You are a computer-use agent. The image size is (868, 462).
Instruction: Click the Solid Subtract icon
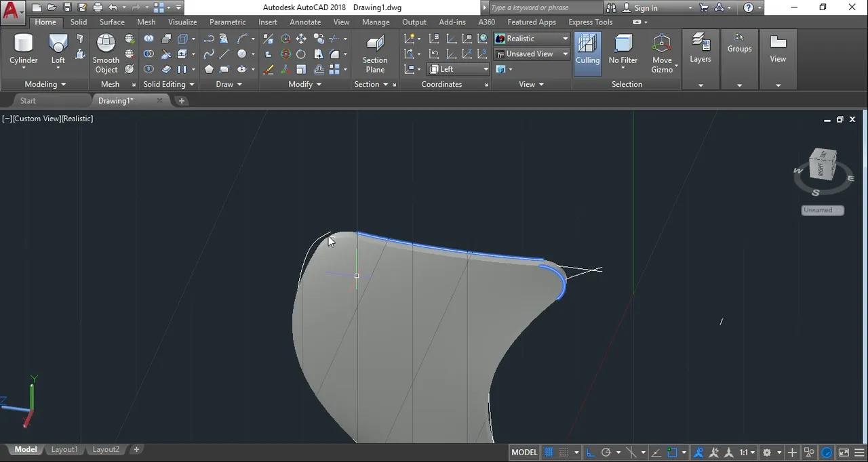click(x=149, y=54)
